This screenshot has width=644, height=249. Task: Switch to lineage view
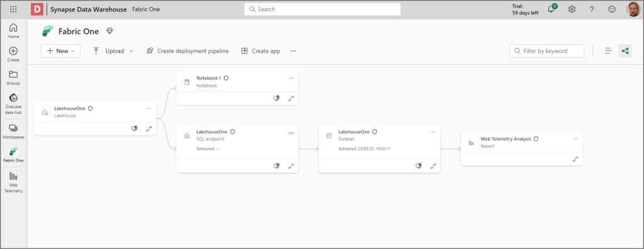pos(625,51)
